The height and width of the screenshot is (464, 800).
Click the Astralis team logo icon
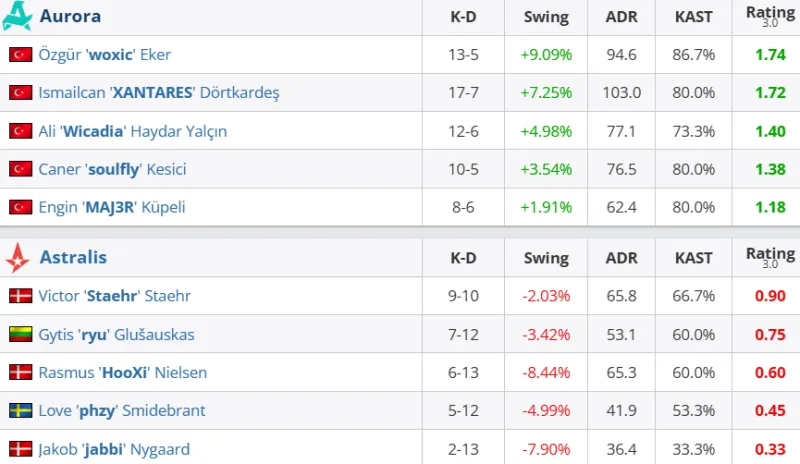18,258
